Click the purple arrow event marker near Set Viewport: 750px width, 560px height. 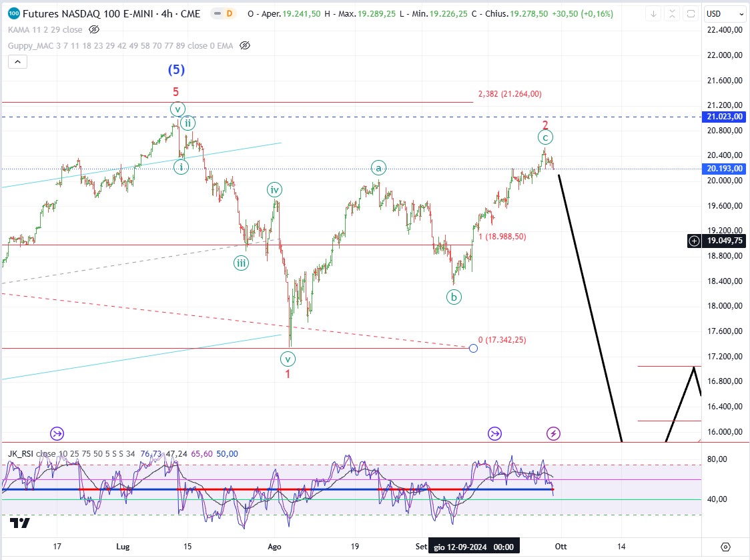point(494,434)
